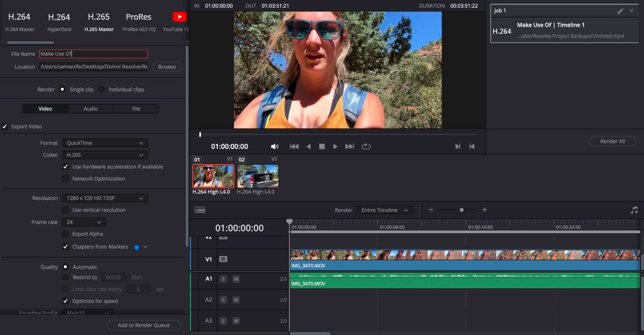Open the Format dropdown showing QuickTime
The height and width of the screenshot is (335, 644).
105,143
